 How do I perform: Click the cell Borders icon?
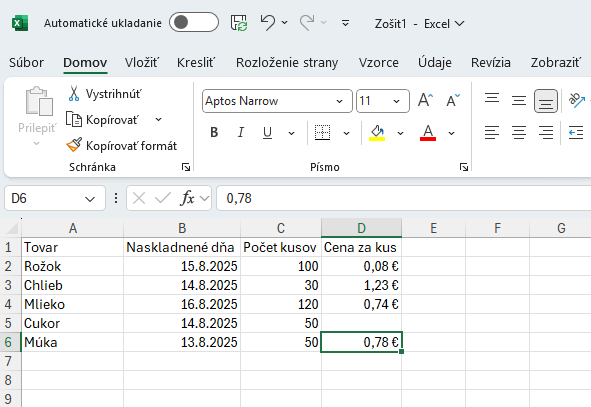pos(323,133)
